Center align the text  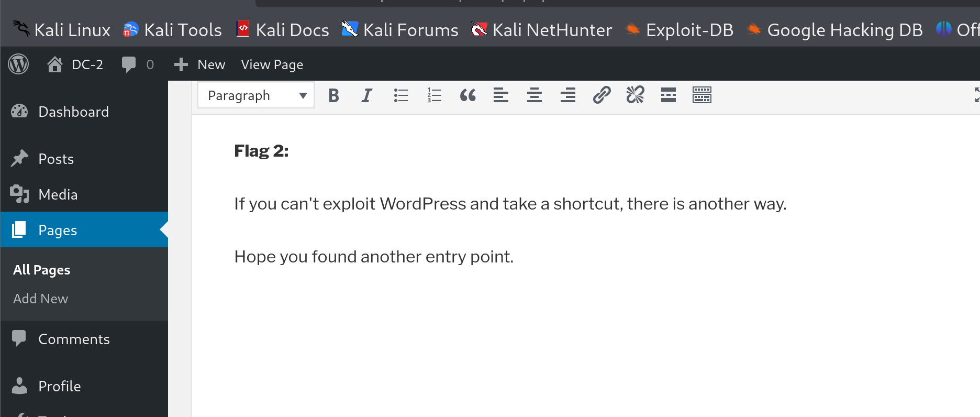tap(534, 95)
